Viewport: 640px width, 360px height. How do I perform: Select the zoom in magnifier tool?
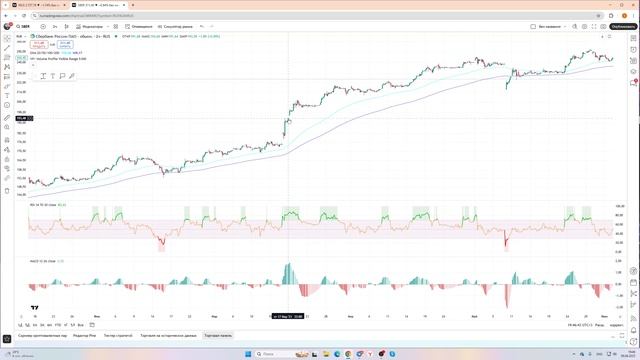click(x=7, y=127)
